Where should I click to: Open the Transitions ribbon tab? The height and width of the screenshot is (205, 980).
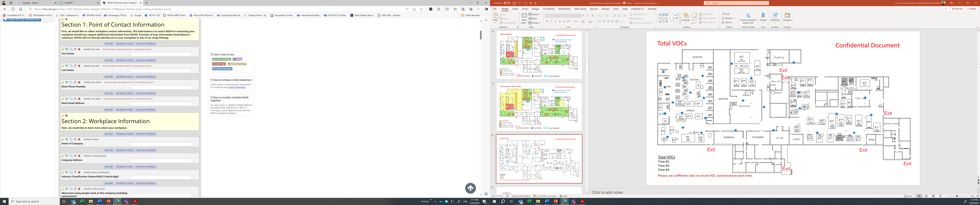tap(548, 9)
